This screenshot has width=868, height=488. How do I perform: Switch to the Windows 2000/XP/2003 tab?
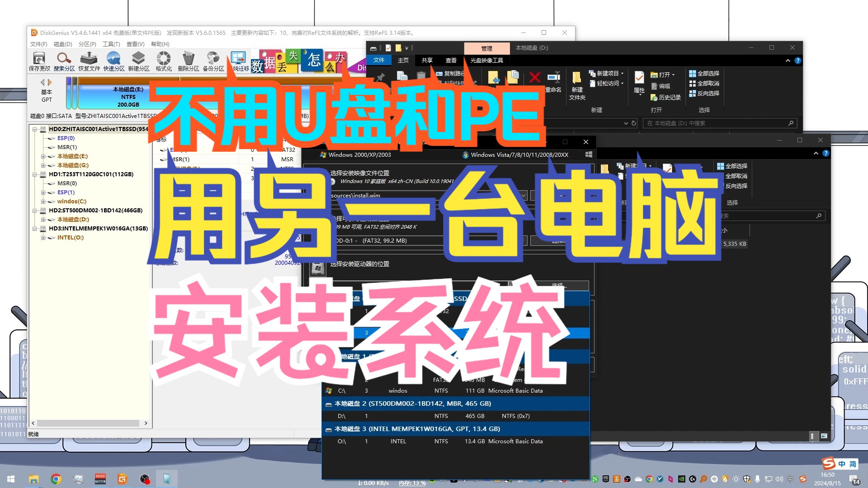(357, 155)
